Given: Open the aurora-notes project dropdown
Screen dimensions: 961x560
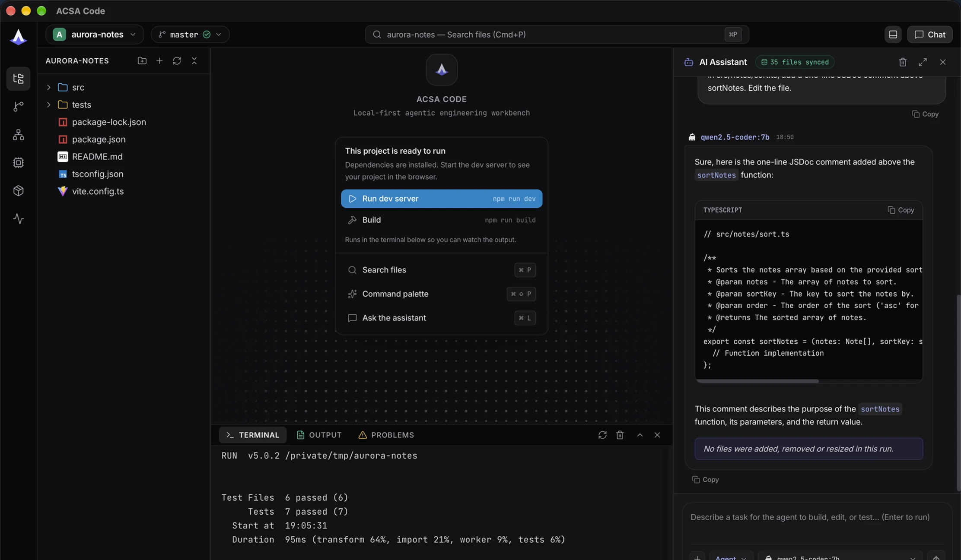Looking at the screenshot, I should (95, 35).
